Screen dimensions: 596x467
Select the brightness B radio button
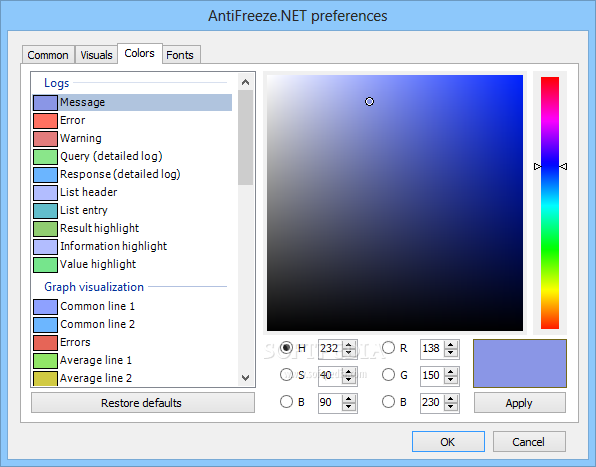coord(286,402)
